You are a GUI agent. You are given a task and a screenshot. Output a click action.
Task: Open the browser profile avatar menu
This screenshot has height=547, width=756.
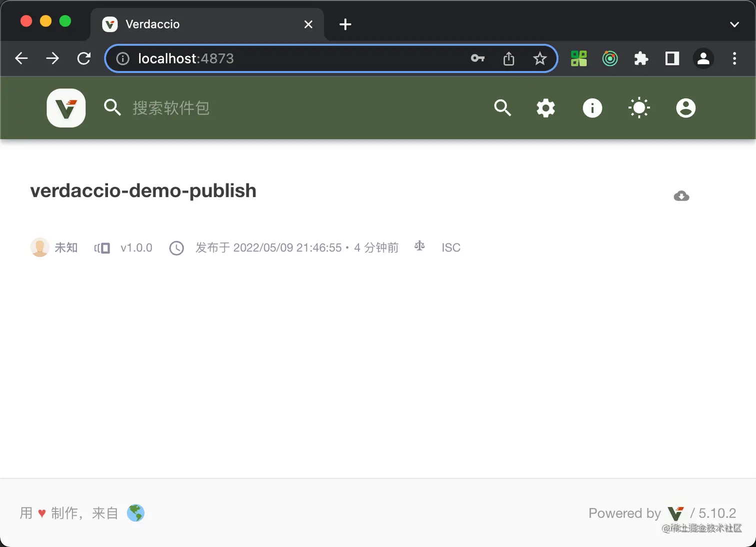[703, 58]
